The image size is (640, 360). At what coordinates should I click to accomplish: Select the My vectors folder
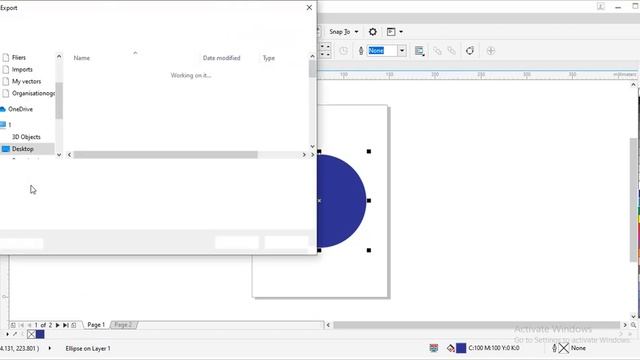27,81
